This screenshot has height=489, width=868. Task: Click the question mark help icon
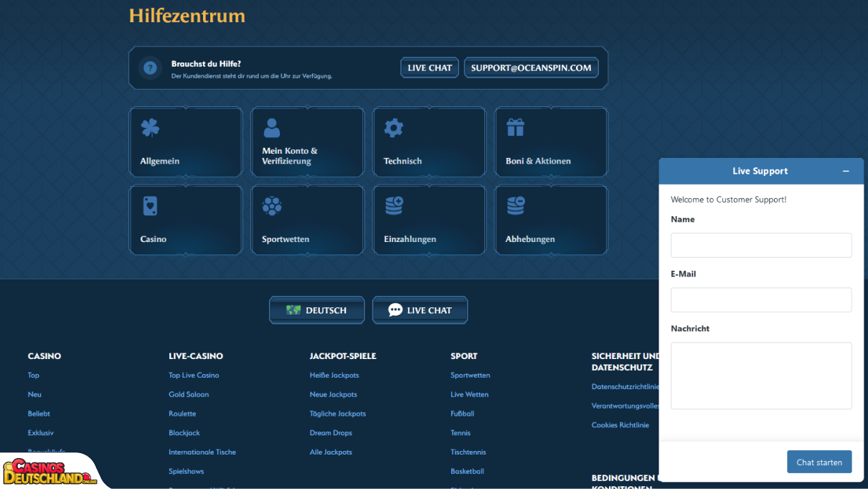(x=150, y=68)
